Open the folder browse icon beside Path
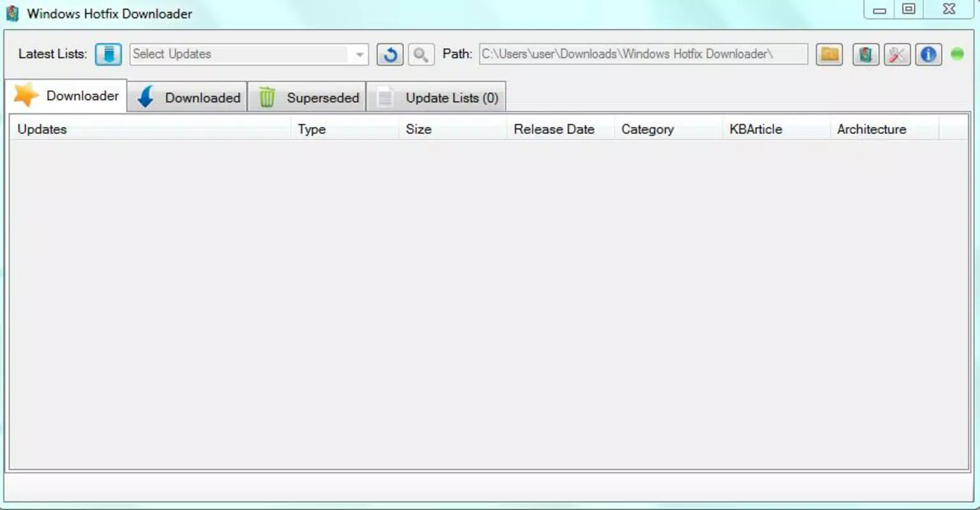 tap(829, 54)
